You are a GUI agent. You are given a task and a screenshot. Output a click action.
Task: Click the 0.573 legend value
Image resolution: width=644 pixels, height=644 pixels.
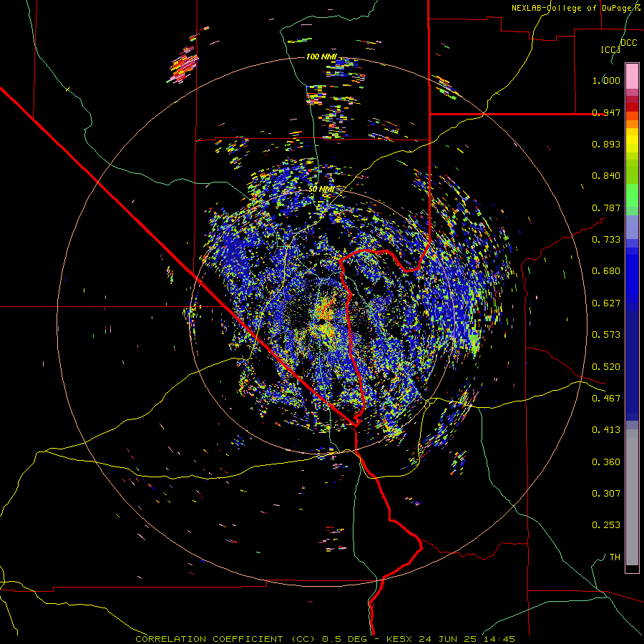point(606,335)
